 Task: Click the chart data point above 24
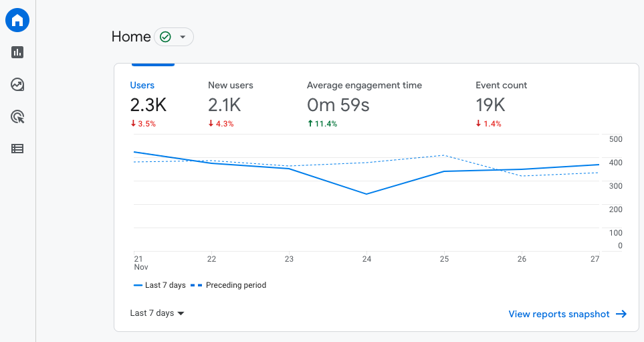(x=366, y=194)
